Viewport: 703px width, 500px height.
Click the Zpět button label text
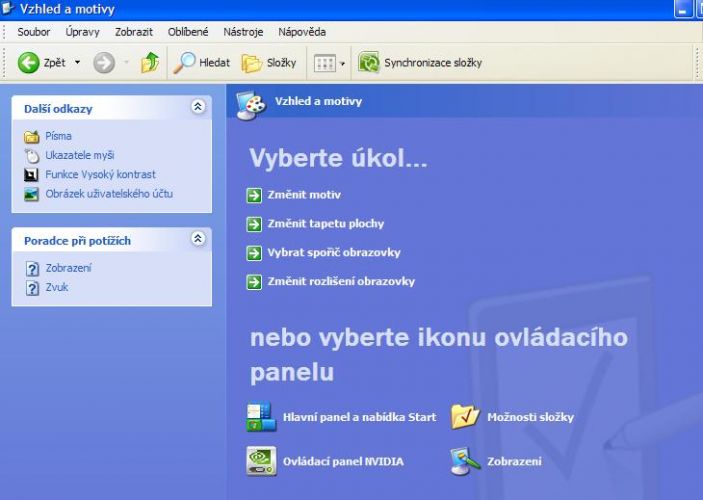(x=54, y=63)
